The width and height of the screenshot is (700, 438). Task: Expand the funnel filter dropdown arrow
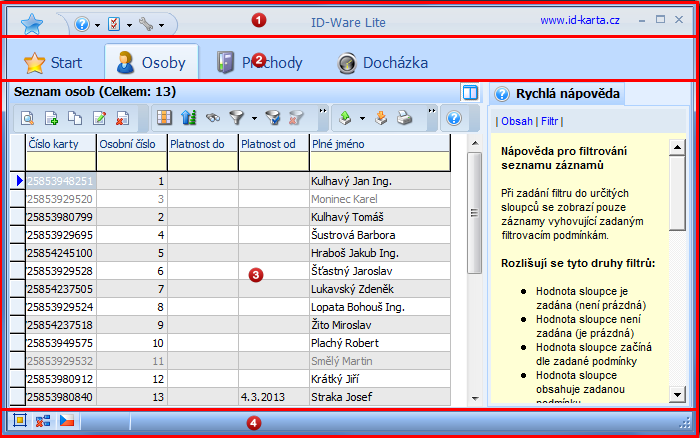pyautogui.click(x=254, y=119)
